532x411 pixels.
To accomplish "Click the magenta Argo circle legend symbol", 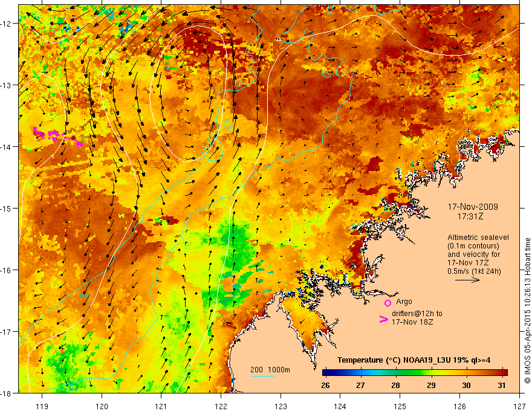I will tap(388, 303).
